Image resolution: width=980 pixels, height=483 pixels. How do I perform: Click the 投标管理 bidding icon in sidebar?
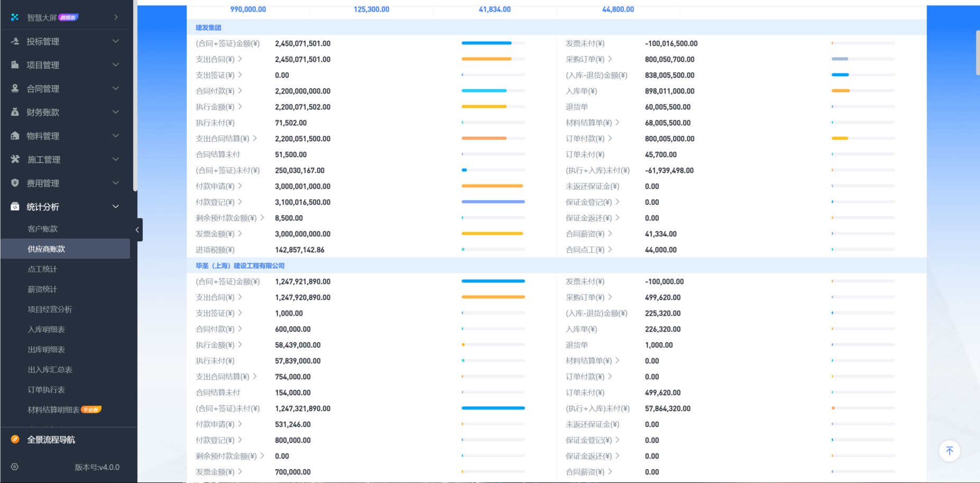[x=15, y=41]
